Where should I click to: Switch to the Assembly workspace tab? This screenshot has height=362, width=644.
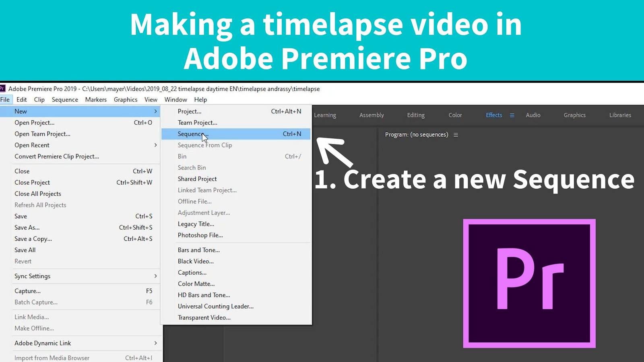coord(372,115)
